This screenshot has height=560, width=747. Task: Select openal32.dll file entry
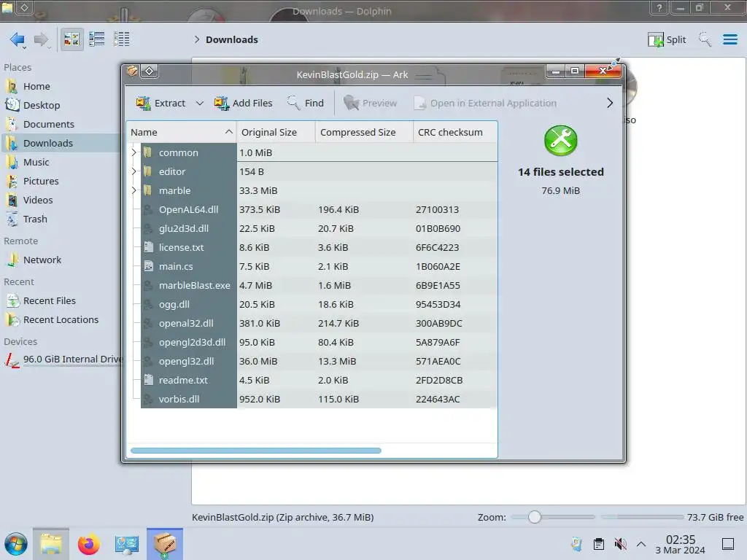[x=319, y=323]
